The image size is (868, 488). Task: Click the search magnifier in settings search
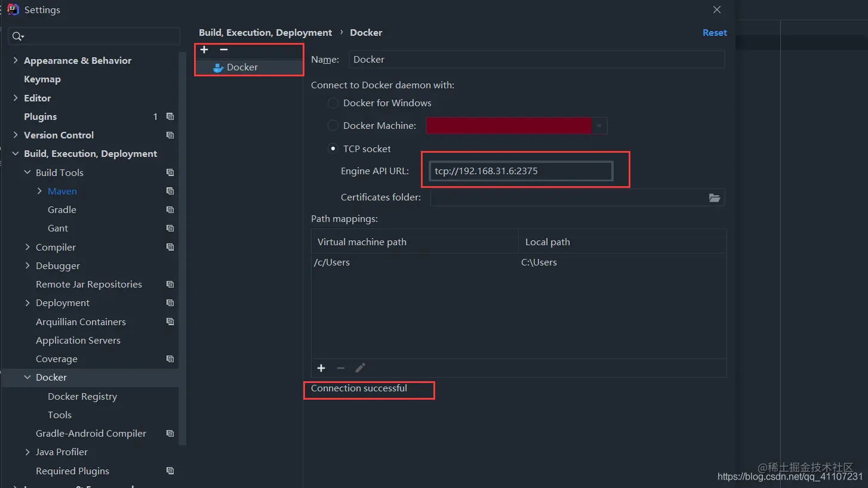point(17,37)
